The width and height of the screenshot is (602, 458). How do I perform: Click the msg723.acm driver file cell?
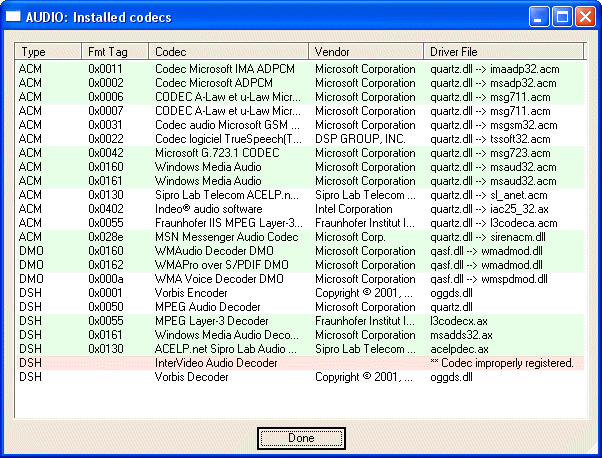(490, 153)
